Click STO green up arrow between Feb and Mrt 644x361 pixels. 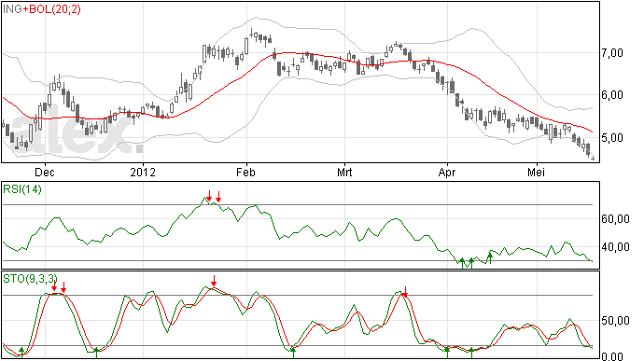click(293, 353)
